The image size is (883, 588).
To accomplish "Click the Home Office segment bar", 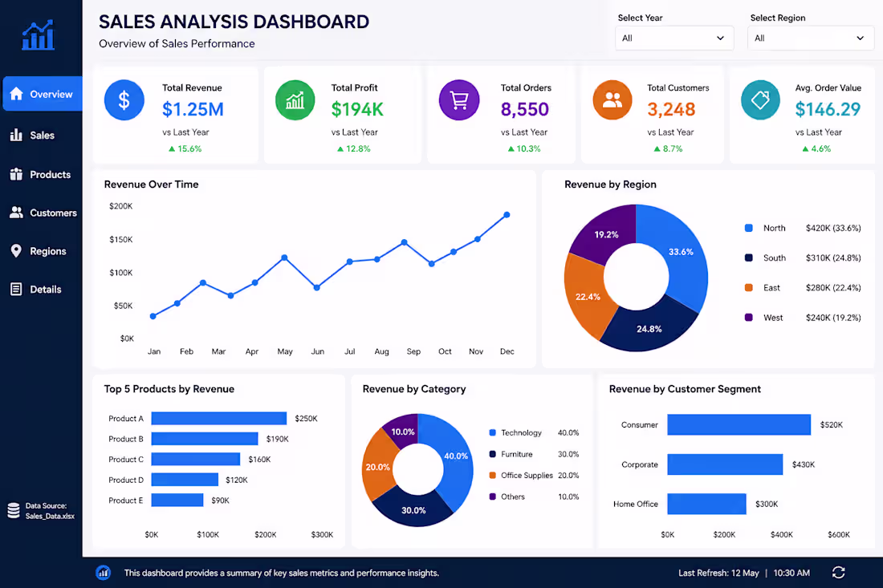I will point(706,504).
